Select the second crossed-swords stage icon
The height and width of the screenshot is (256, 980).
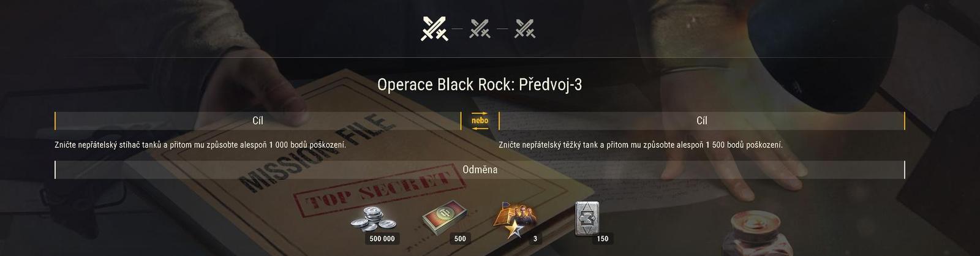pyautogui.click(x=480, y=28)
